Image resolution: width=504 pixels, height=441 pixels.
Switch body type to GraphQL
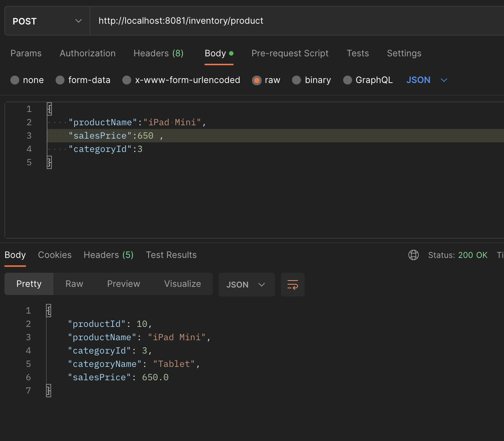(x=348, y=80)
